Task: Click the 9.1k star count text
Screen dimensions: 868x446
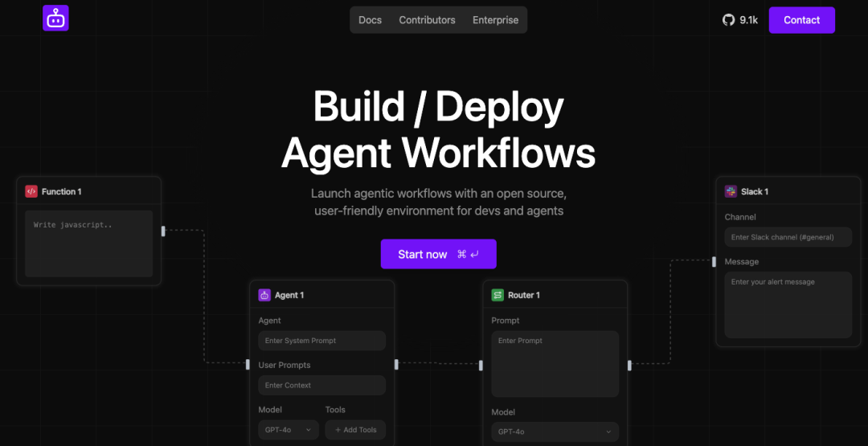Action: point(748,20)
